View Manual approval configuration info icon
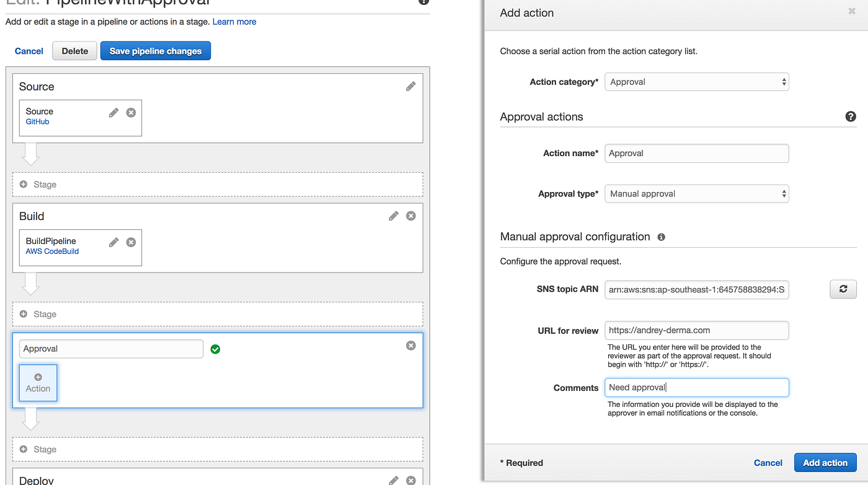The image size is (868, 485). [660, 237]
